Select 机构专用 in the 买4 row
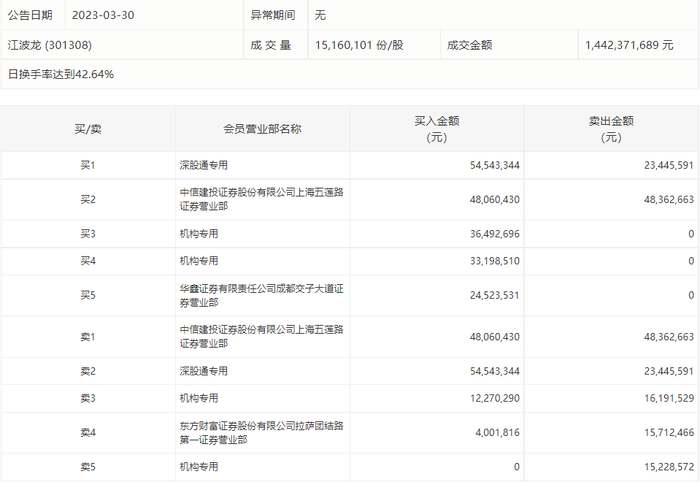700x482 pixels. coord(199,261)
